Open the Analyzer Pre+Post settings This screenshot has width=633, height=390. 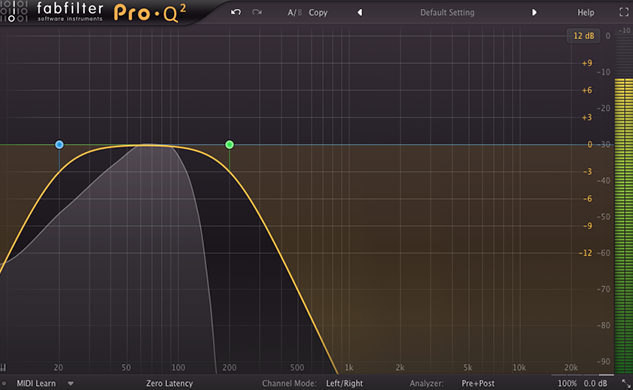[x=478, y=383]
